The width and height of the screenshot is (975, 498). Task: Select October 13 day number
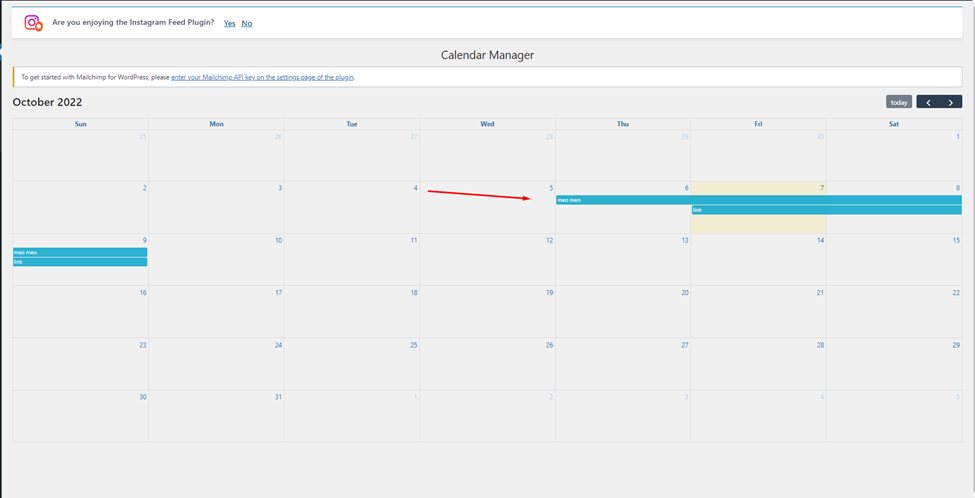tap(685, 240)
